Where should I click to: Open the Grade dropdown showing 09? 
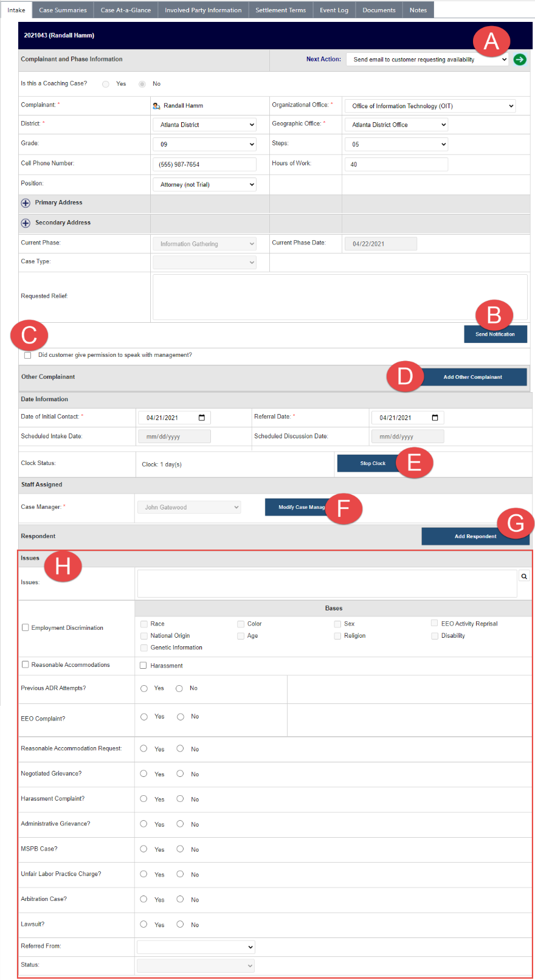point(204,144)
